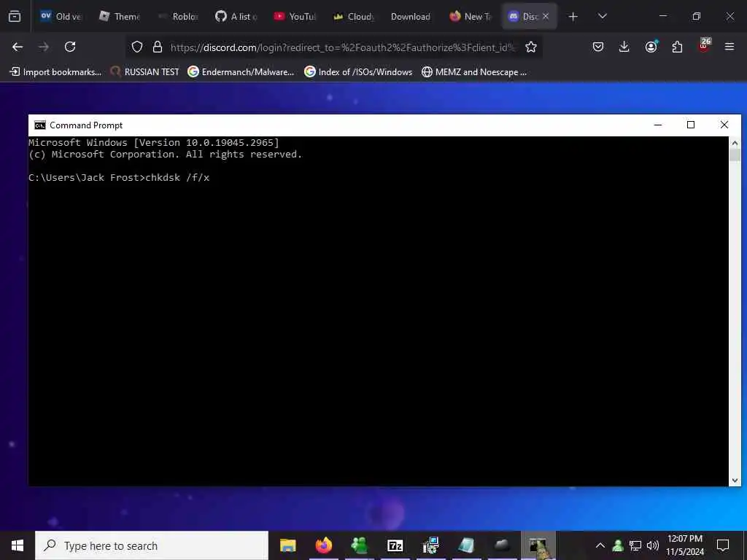This screenshot has width=747, height=560.
Task: Open the Index of /ISOs/Windows bookmark
Action: click(x=358, y=72)
